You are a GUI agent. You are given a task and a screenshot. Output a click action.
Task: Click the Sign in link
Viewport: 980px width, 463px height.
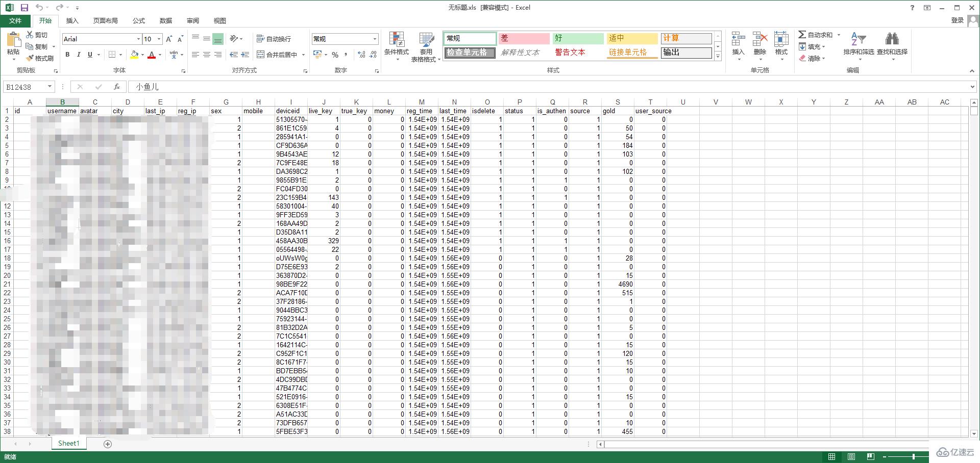coord(957,20)
